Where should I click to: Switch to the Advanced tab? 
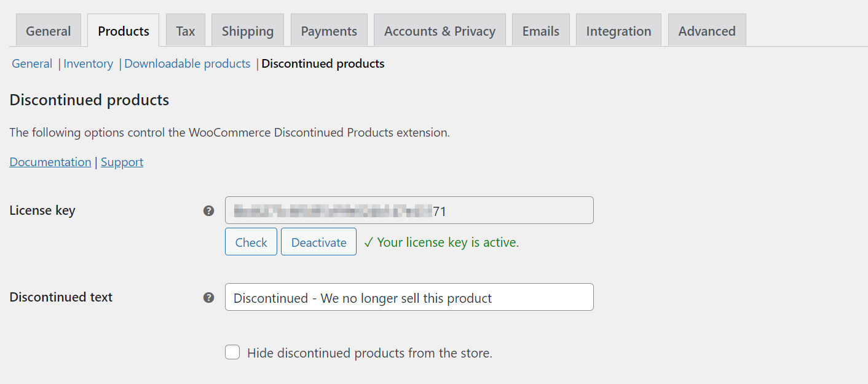click(x=706, y=30)
